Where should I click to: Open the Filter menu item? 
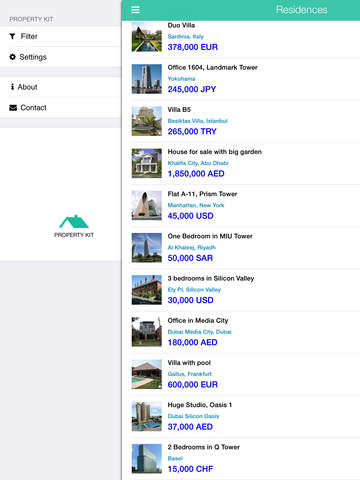(x=60, y=36)
